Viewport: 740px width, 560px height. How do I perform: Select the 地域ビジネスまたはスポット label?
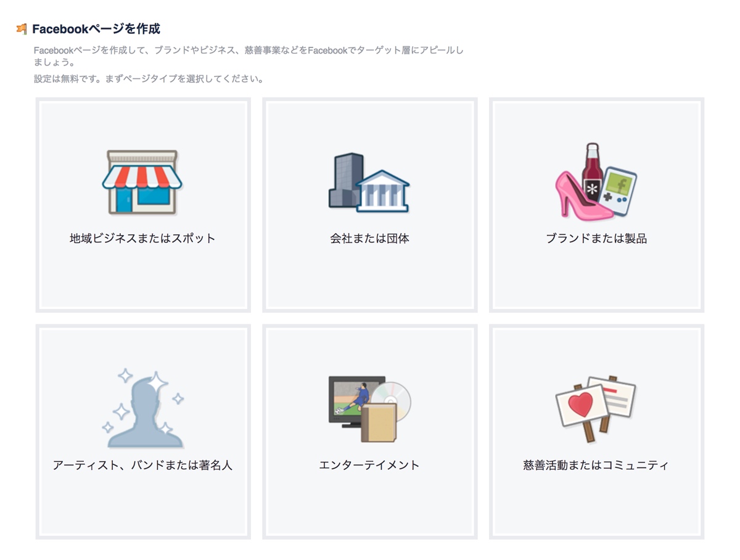tap(142, 239)
